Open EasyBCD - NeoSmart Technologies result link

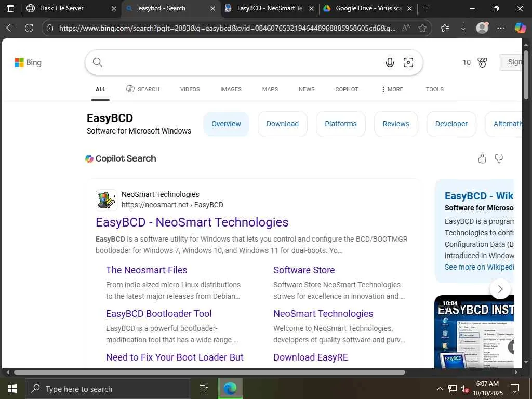click(x=192, y=222)
